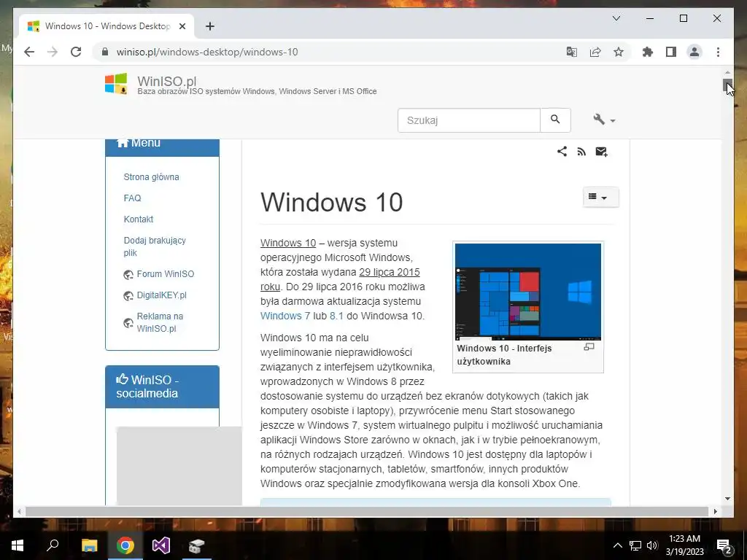Click the magnifier search button next to Szukaj
The height and width of the screenshot is (560, 747).
(555, 120)
